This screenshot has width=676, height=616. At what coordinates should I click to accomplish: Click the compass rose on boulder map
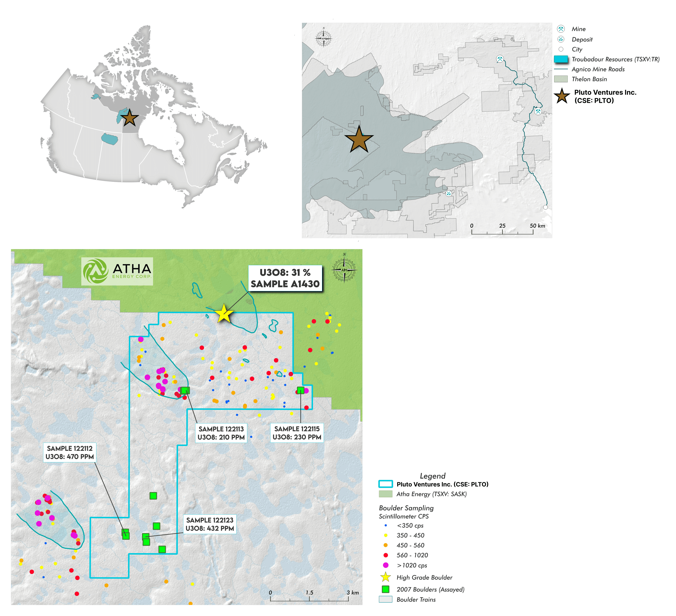(x=344, y=270)
